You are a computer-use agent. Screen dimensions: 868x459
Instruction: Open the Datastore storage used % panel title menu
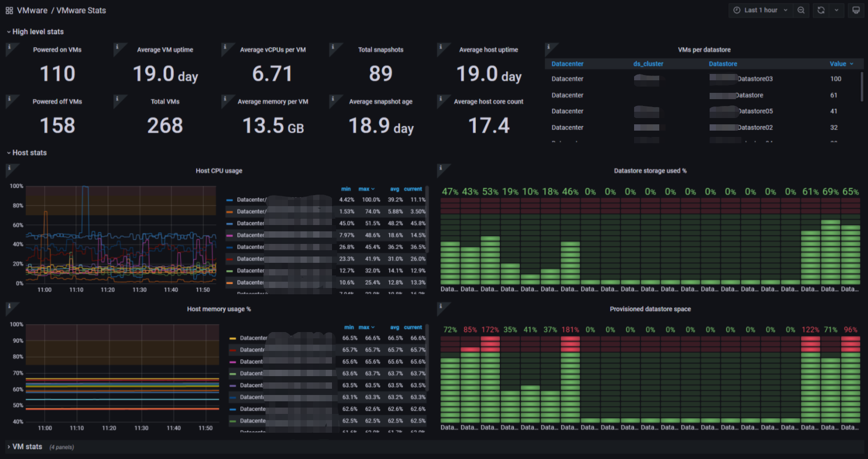point(650,171)
